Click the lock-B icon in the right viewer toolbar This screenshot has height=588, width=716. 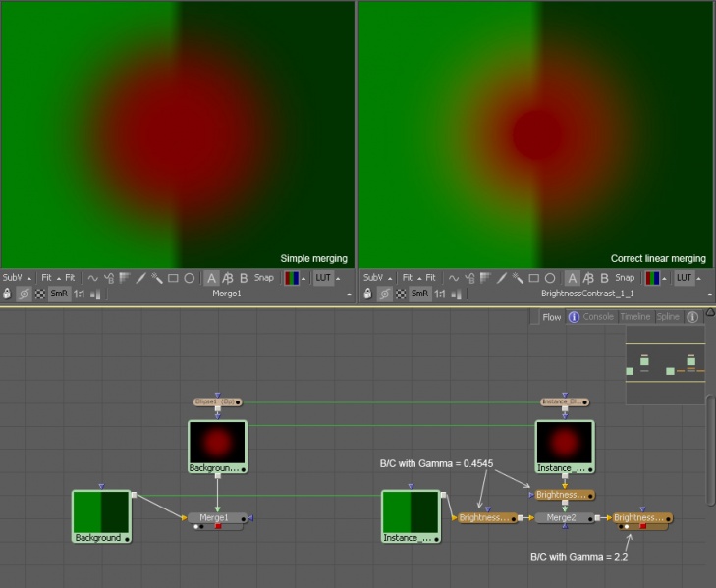pos(469,278)
